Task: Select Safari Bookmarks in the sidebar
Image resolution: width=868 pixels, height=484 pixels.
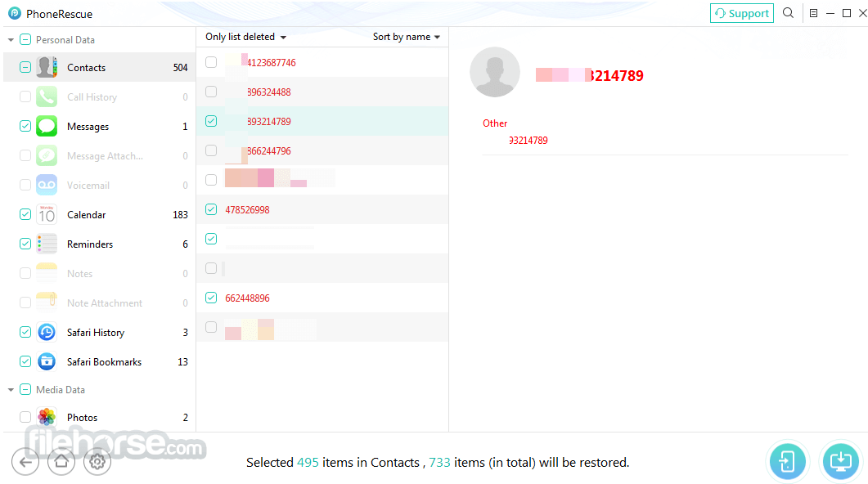Action: tap(104, 361)
